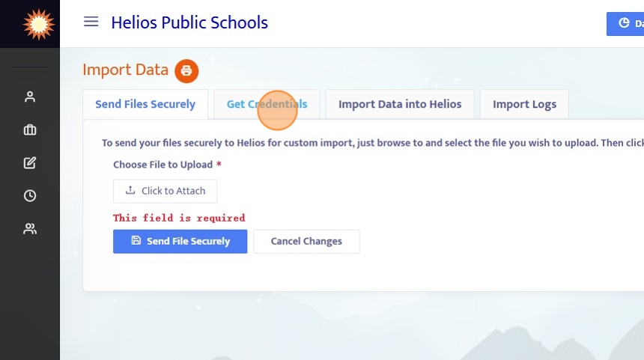Click the Click to Attach upload button
The image size is (644, 360).
[x=165, y=191]
